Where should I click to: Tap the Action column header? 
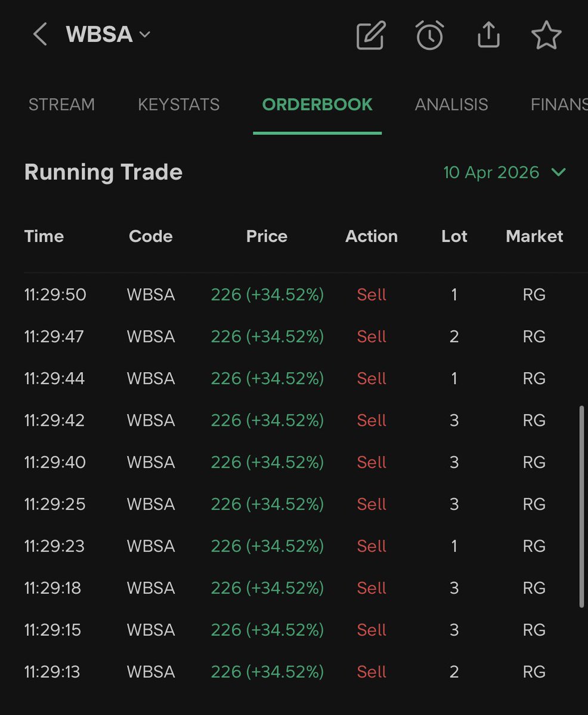372,236
